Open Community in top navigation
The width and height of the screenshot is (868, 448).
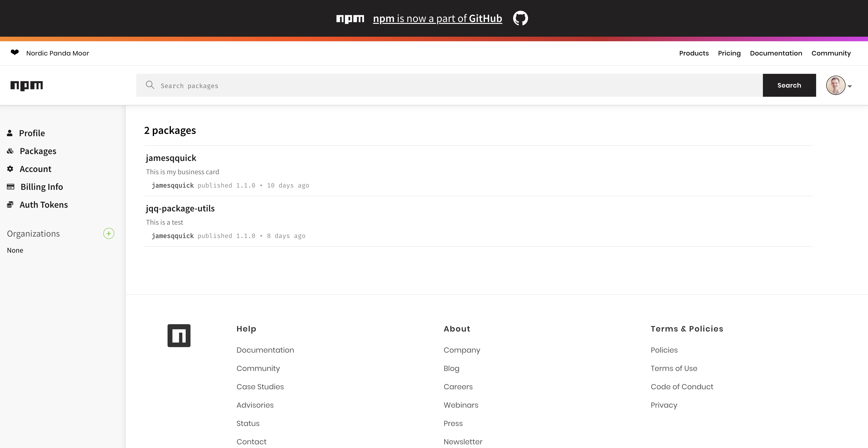point(831,53)
